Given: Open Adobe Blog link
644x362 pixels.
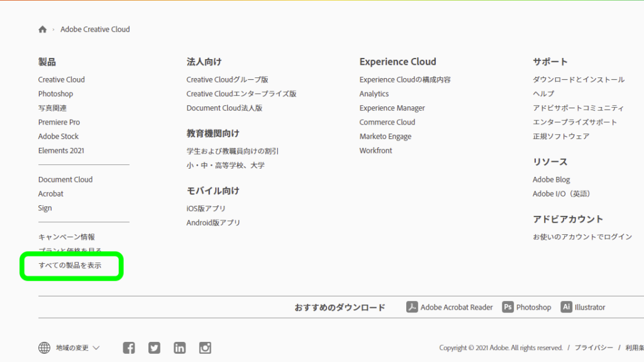Looking at the screenshot, I should [551, 179].
